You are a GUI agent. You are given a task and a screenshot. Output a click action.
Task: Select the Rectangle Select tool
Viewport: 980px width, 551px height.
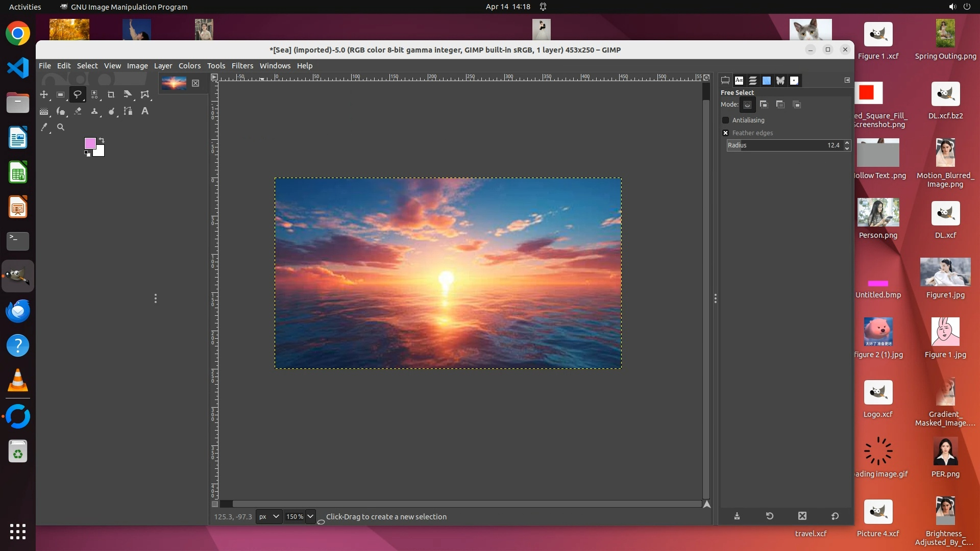pyautogui.click(x=60, y=94)
